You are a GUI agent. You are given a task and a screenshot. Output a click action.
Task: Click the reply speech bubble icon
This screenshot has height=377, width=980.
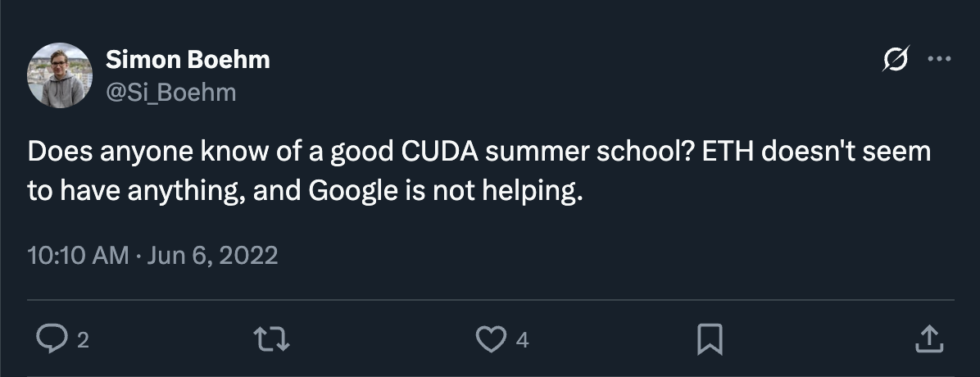click(52, 339)
